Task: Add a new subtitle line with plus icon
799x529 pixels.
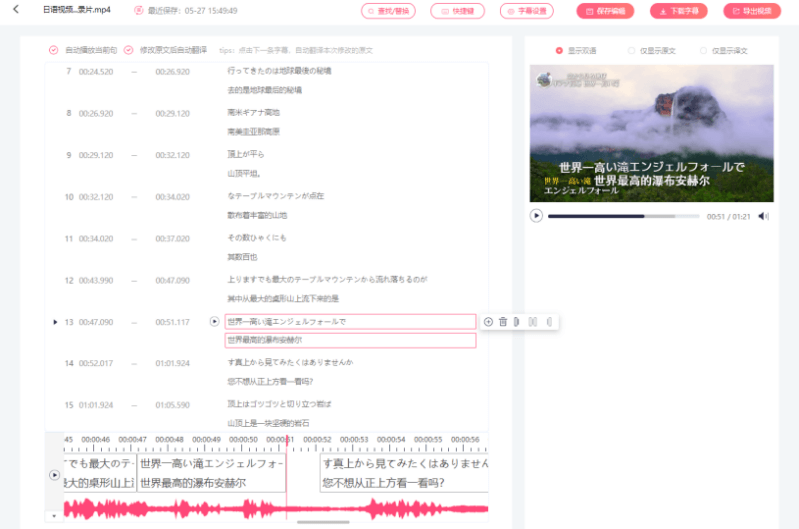Action: (x=488, y=322)
